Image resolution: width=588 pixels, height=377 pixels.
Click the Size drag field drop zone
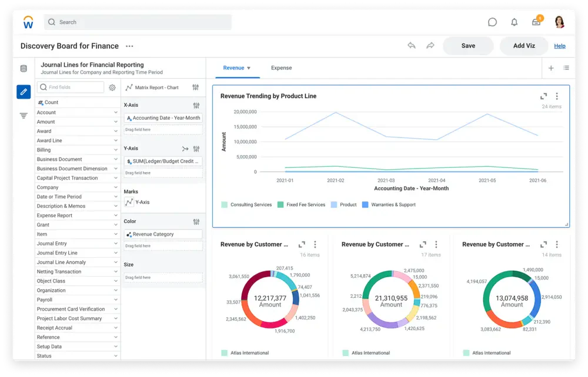(x=163, y=278)
